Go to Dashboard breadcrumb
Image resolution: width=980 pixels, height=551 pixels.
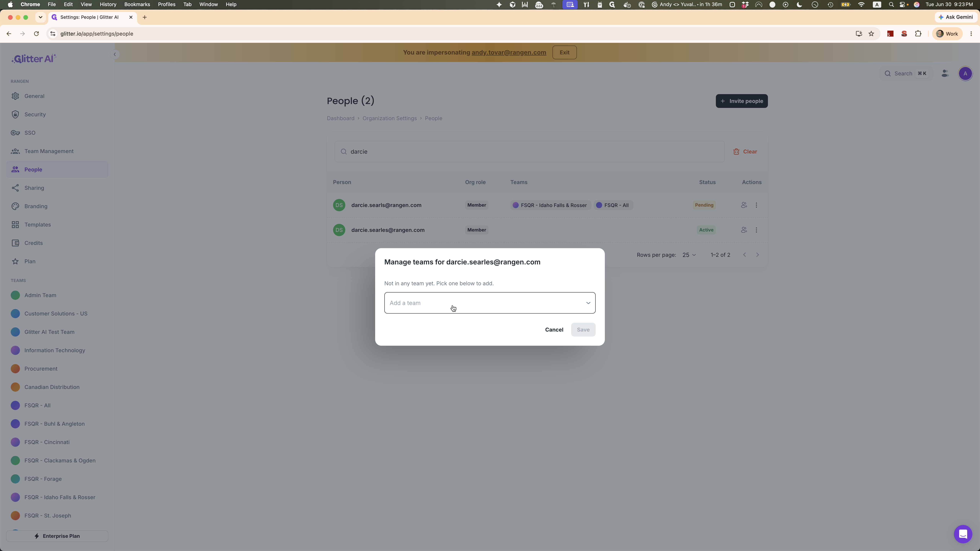coord(341,118)
